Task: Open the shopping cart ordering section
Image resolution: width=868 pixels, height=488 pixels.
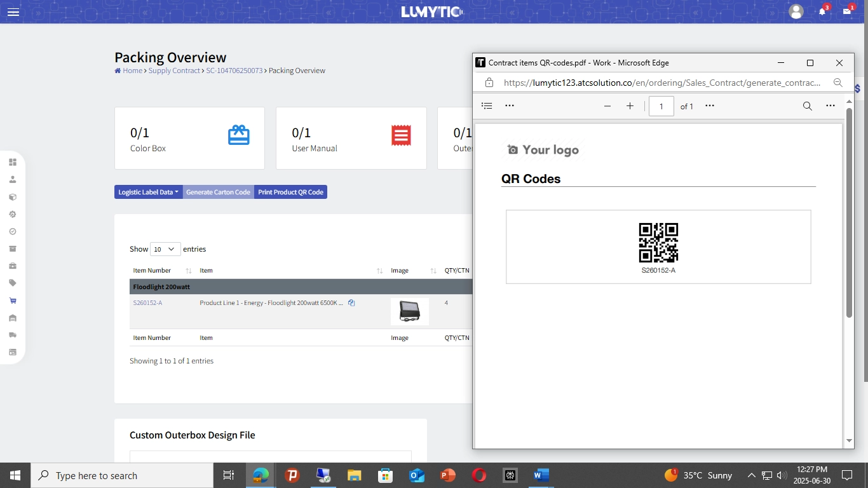Action: click(x=12, y=301)
